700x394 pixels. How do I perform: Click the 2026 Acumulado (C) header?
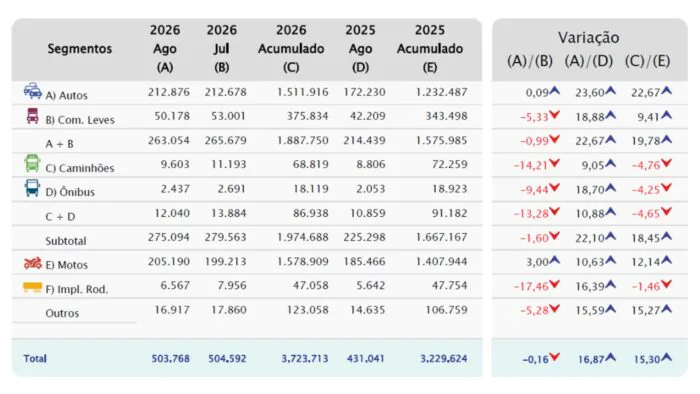[291, 49]
